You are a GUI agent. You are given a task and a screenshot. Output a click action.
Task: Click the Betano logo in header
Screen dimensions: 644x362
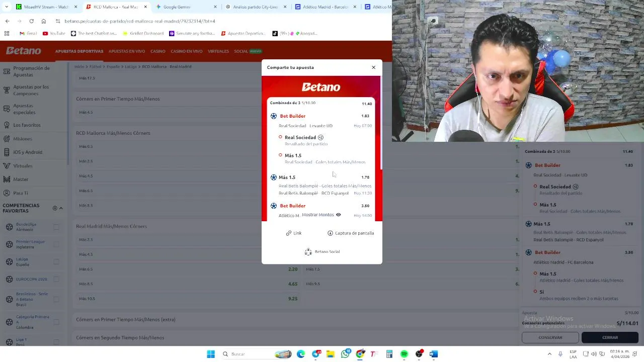[x=24, y=51]
